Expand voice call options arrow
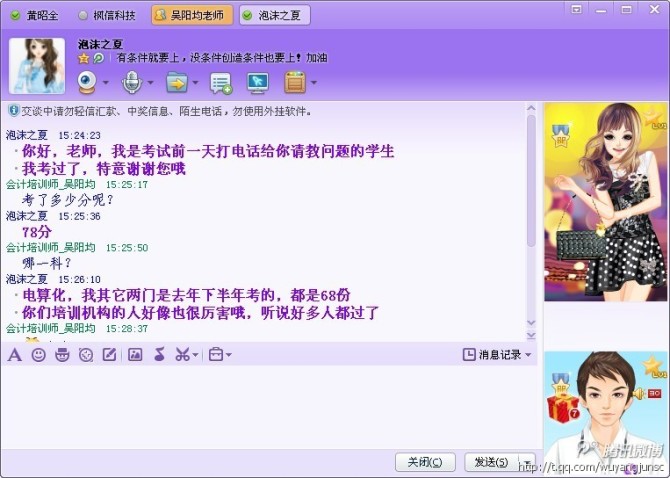 [150, 82]
